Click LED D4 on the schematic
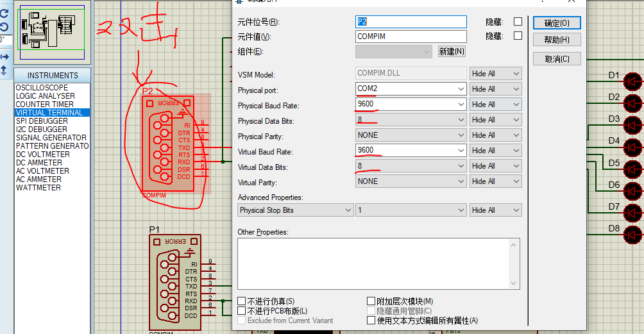The height and width of the screenshot is (334, 644). (632, 147)
